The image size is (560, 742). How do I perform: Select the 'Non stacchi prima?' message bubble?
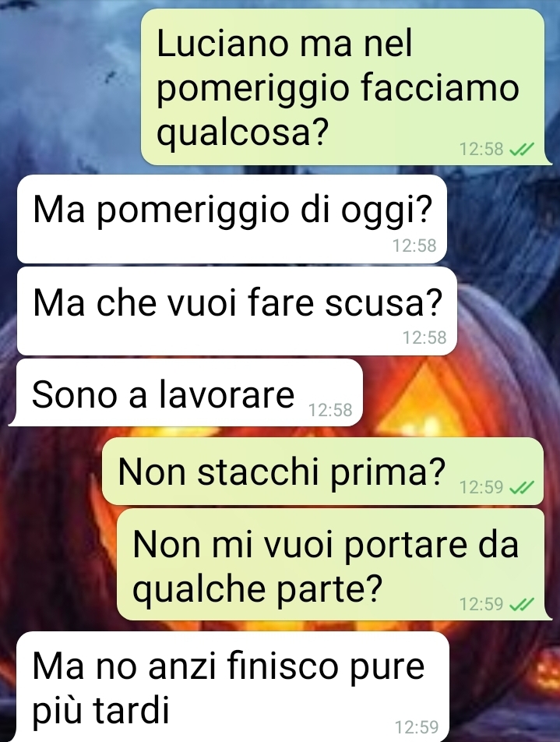(x=323, y=471)
